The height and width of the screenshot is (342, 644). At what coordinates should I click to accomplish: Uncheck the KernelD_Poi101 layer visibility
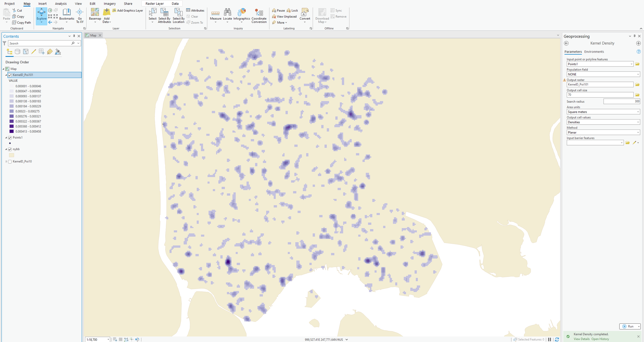tap(10, 75)
